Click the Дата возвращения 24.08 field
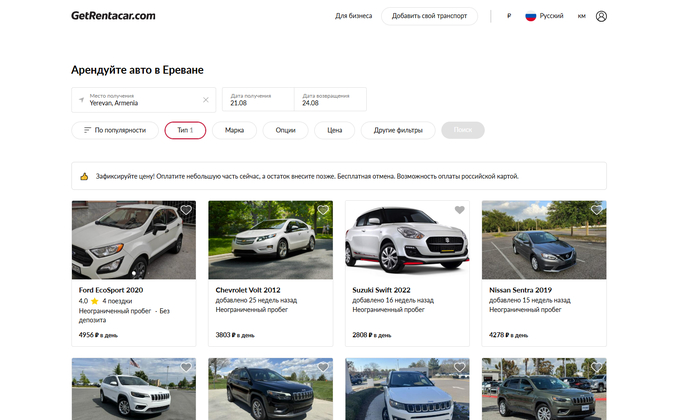The width and height of the screenshot is (700, 420). point(330,100)
